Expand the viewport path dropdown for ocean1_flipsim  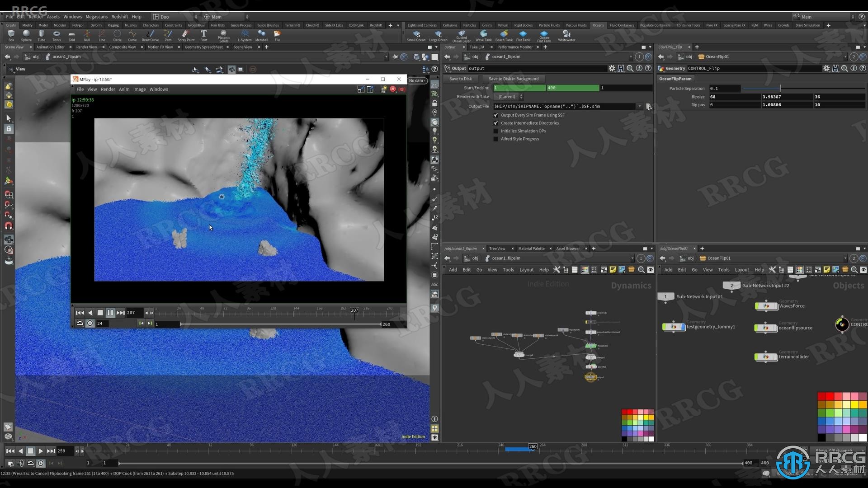pos(386,57)
